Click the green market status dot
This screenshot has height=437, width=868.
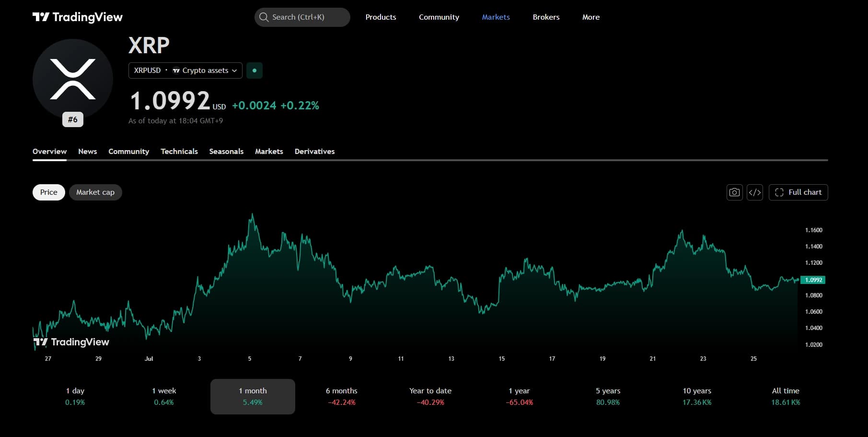click(255, 71)
